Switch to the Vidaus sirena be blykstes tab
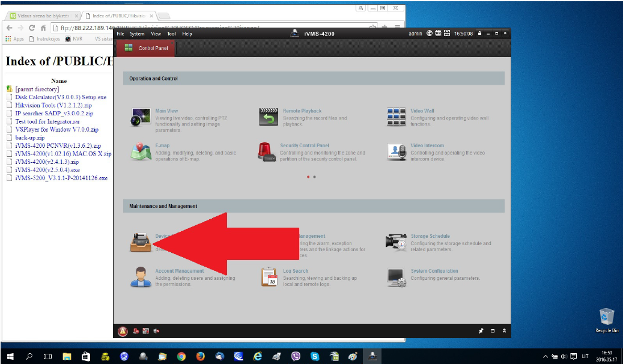 pyautogui.click(x=43, y=16)
